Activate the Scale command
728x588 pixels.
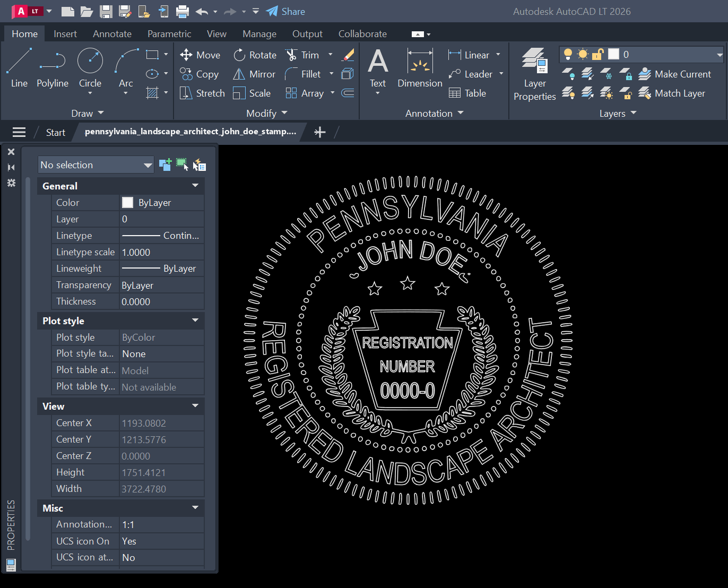click(252, 93)
